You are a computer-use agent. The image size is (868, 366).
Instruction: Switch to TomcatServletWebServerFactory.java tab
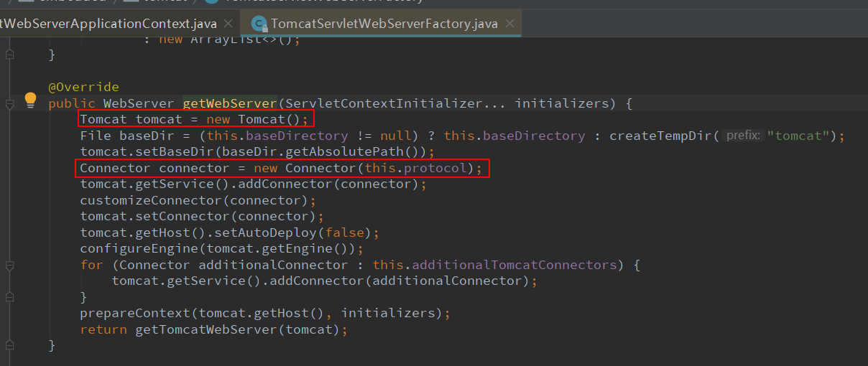pyautogui.click(x=384, y=24)
